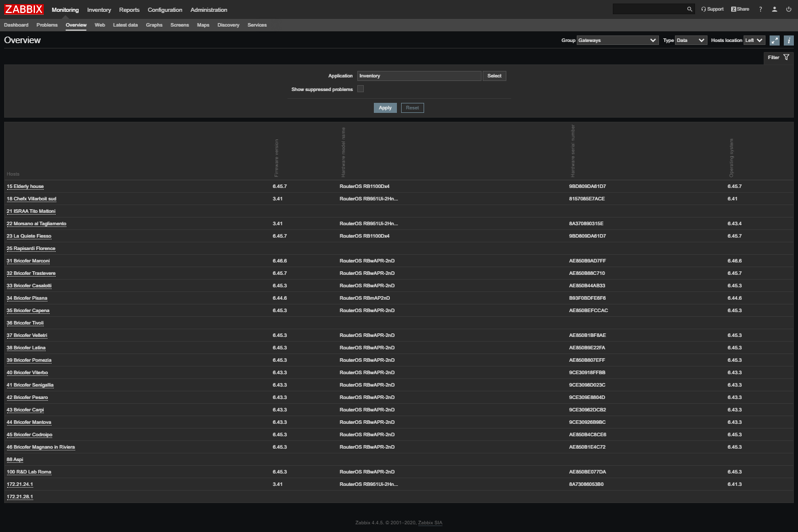Expand the Group Gateways dropdown
798x532 pixels.
pyautogui.click(x=618, y=40)
